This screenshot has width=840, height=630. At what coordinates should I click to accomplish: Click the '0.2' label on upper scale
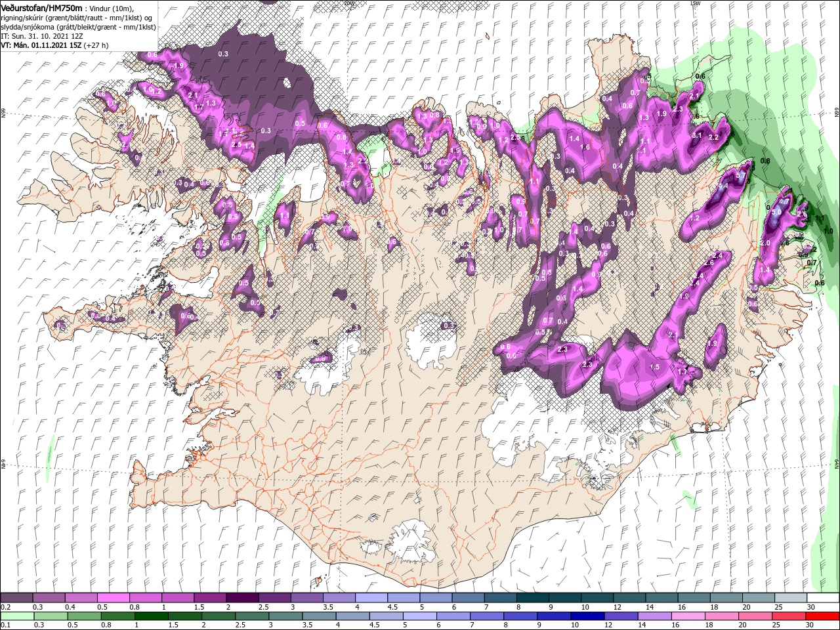coord(5,607)
